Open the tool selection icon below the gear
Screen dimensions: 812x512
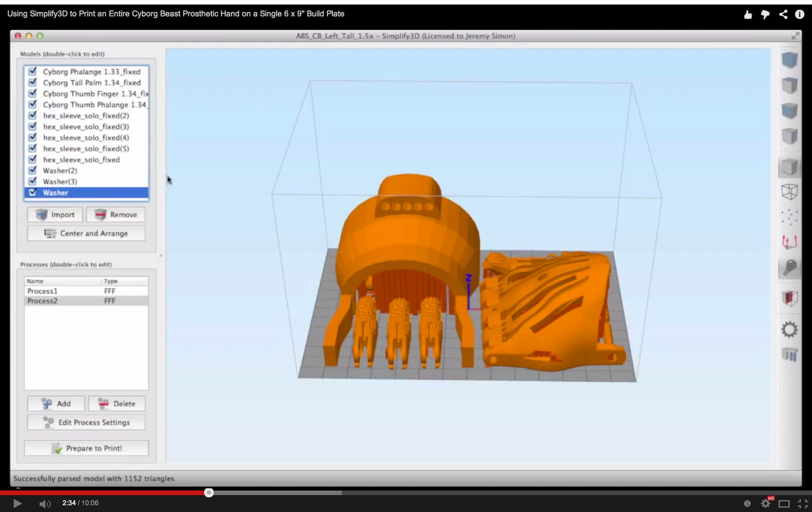pyautogui.click(x=789, y=355)
